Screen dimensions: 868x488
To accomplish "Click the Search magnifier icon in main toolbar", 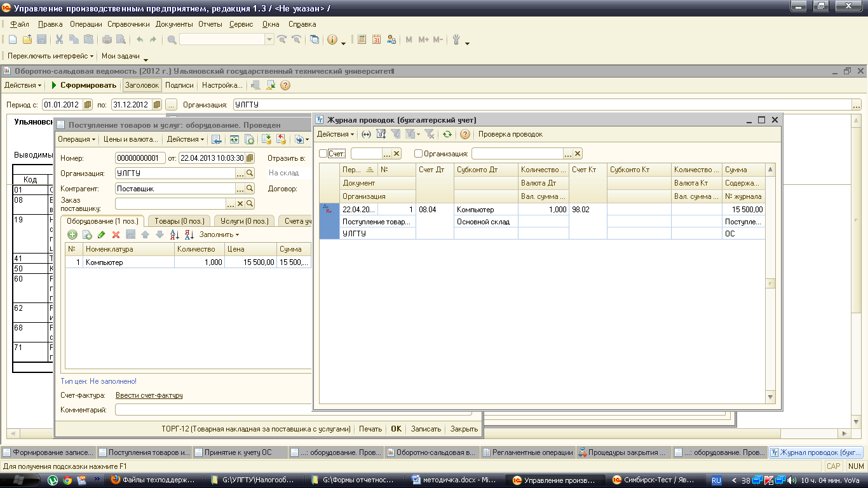I will (172, 39).
